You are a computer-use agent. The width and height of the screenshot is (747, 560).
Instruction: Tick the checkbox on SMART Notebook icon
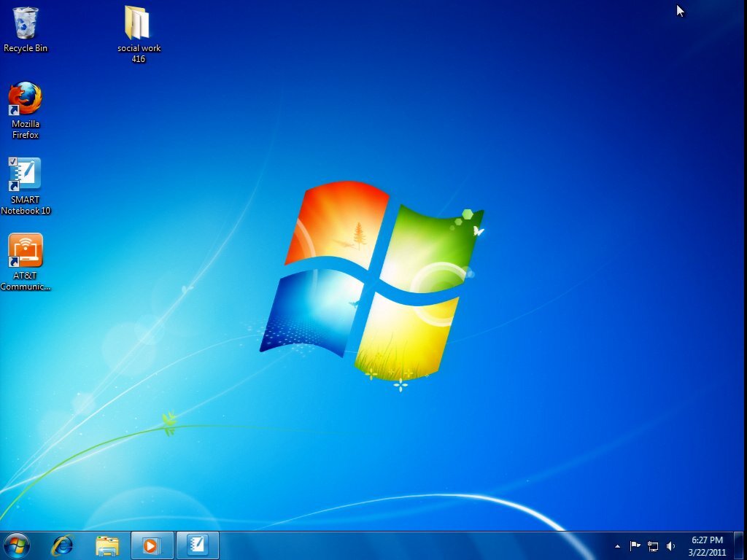pyautogui.click(x=13, y=161)
